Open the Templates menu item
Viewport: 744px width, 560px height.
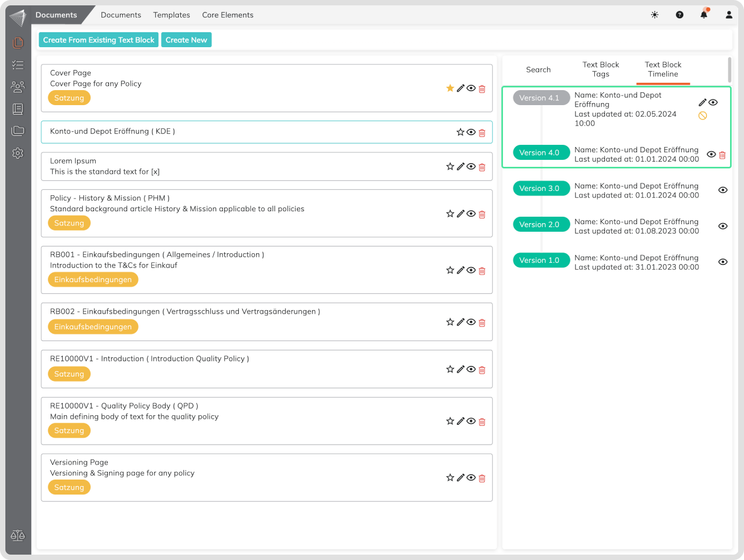[x=171, y=15]
